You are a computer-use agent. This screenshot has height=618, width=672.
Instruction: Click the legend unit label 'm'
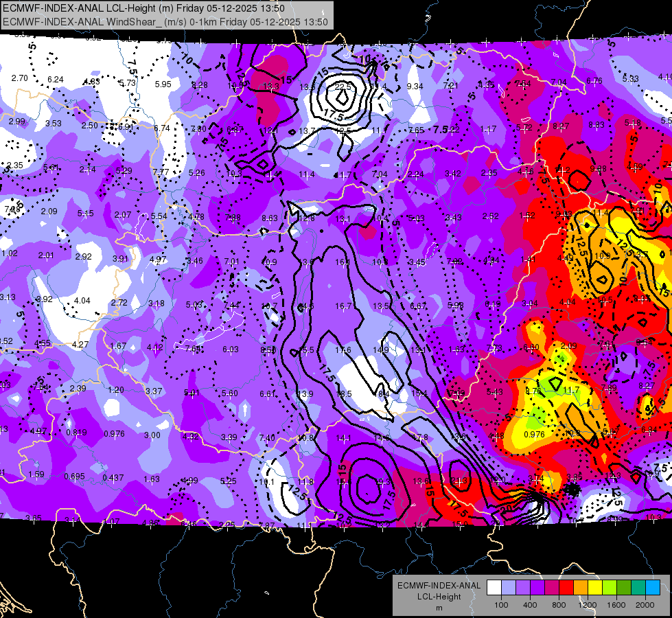(x=439, y=608)
